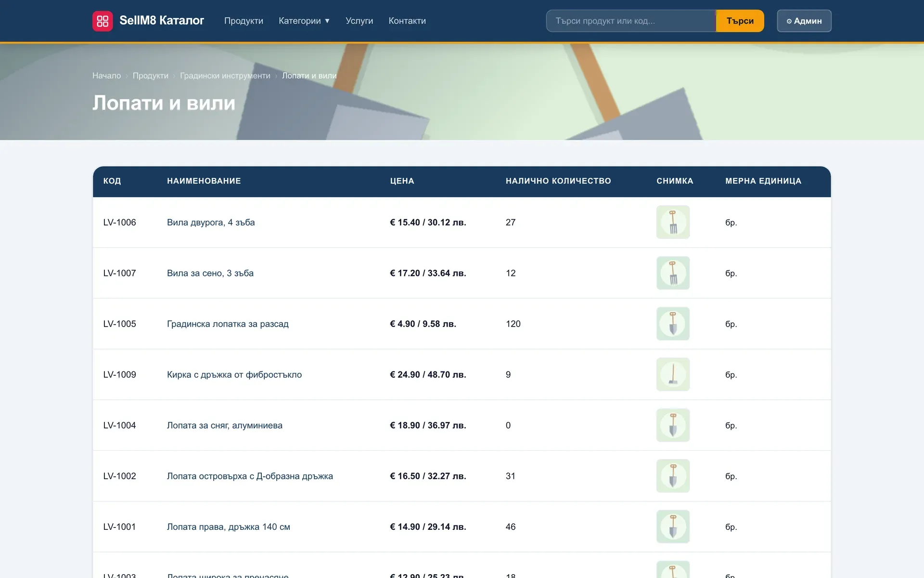Open product Лопата права, дръжка 140 см

coord(229,526)
